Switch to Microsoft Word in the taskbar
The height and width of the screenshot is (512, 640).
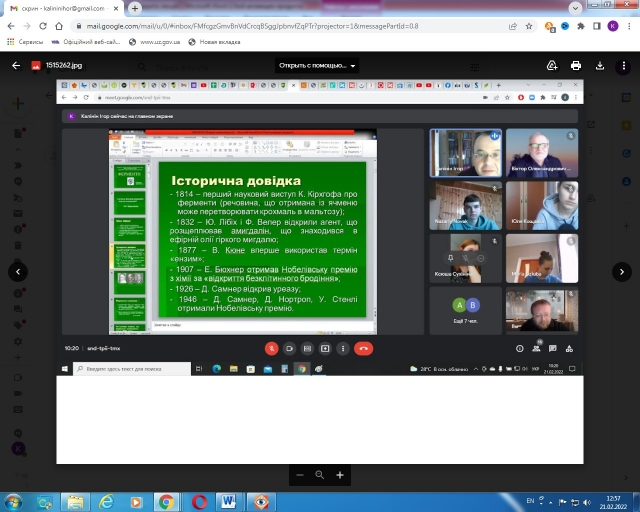point(229,502)
